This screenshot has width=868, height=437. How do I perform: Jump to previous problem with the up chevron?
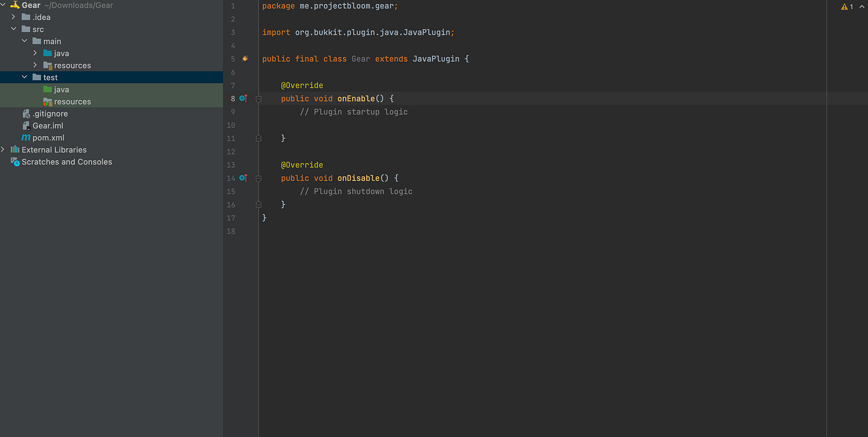point(862,6)
